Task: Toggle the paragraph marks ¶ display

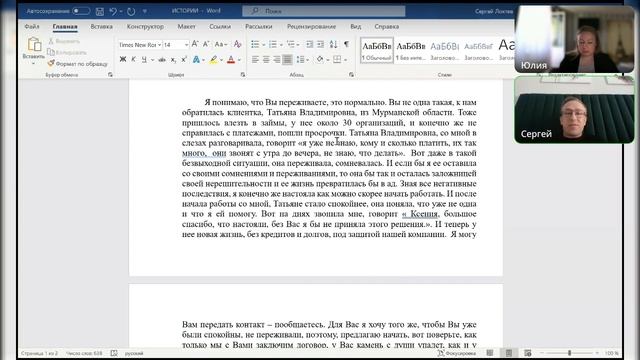Action: click(347, 44)
